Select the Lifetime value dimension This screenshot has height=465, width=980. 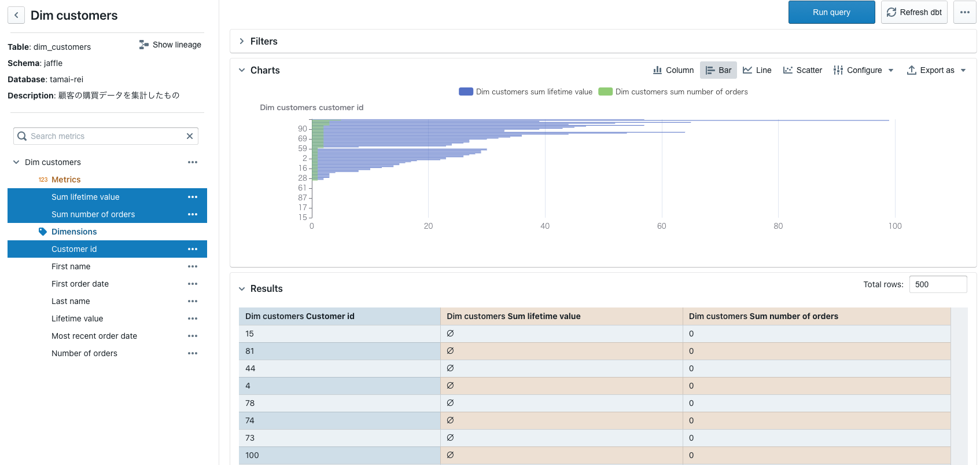coord(77,318)
